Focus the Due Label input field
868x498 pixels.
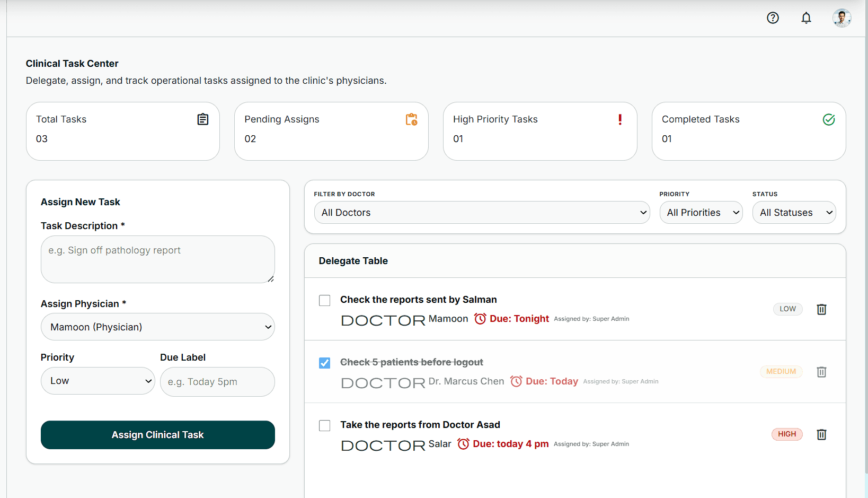point(217,382)
